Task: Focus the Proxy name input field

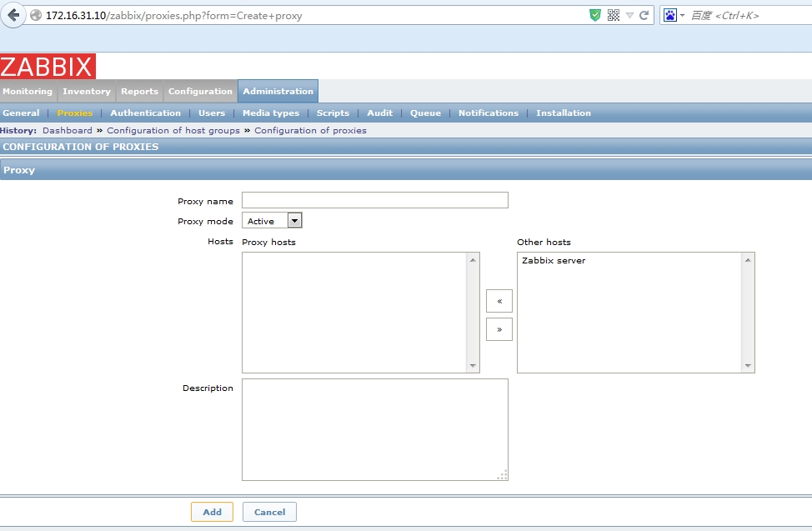Action: click(x=375, y=200)
